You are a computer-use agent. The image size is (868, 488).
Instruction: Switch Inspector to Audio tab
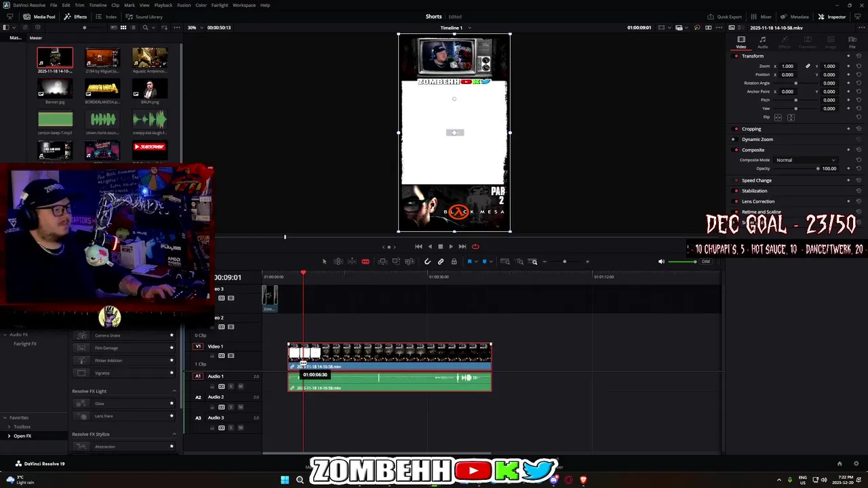(x=763, y=43)
